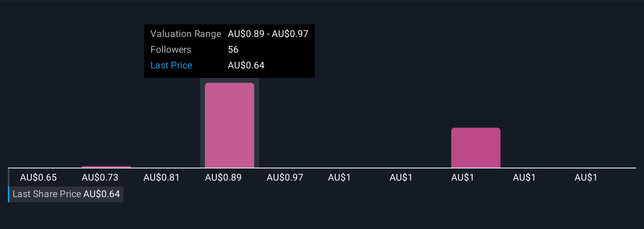Select the followers count 56
Screen dimensions: 644x229
[233, 50]
